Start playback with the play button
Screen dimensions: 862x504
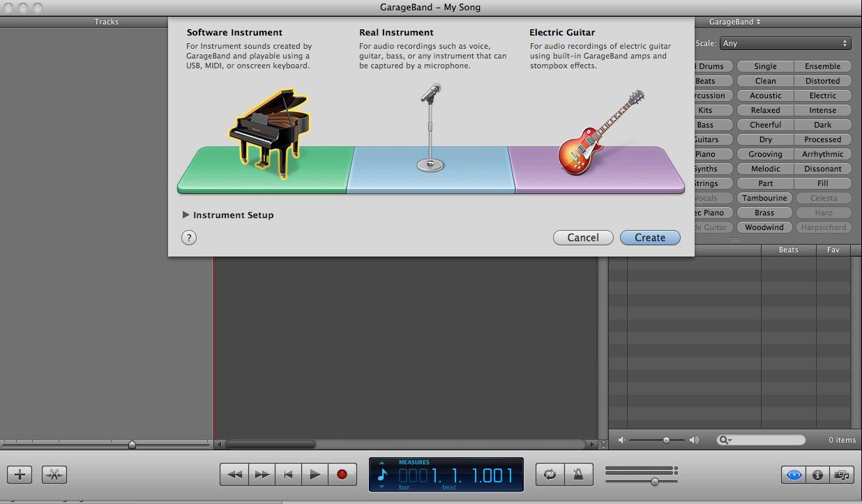[x=315, y=474]
